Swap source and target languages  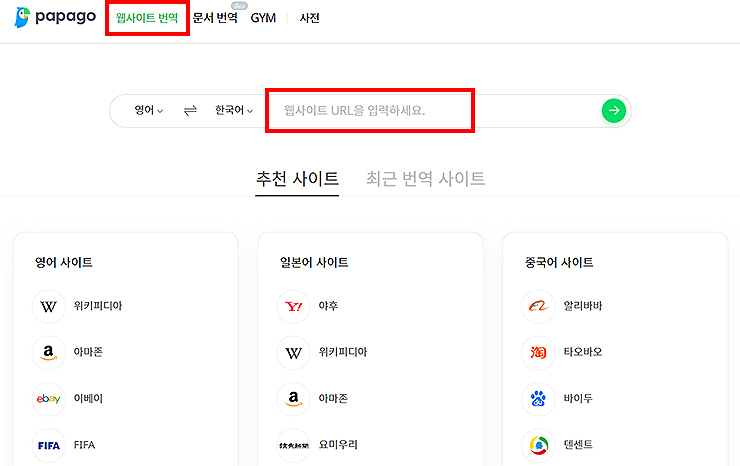click(x=190, y=110)
